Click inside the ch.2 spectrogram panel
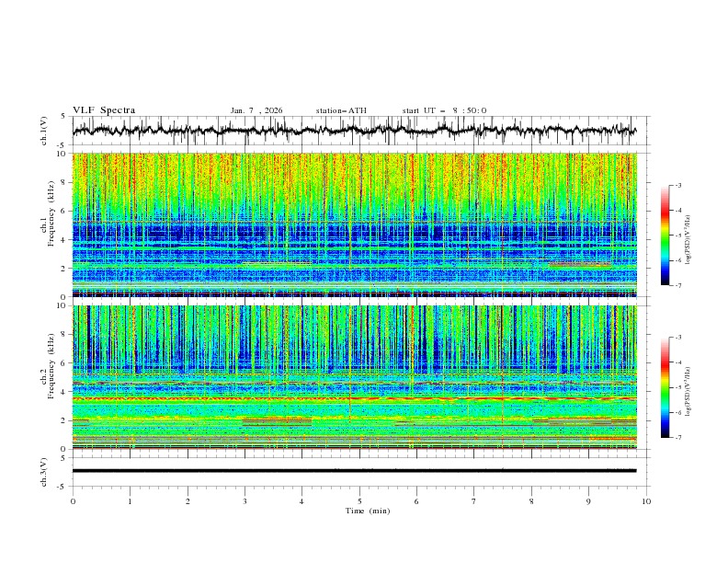Viewport: 728px width, 563px height. tap(354, 377)
